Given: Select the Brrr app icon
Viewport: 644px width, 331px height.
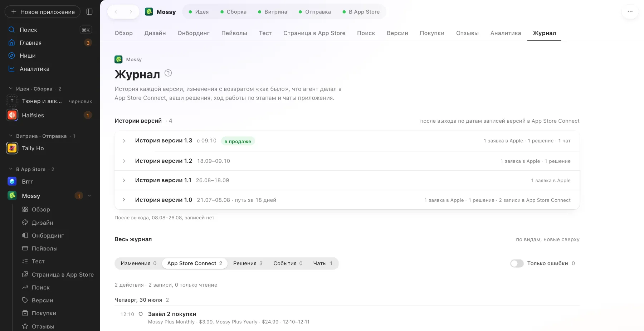Looking at the screenshot, I should (12, 181).
